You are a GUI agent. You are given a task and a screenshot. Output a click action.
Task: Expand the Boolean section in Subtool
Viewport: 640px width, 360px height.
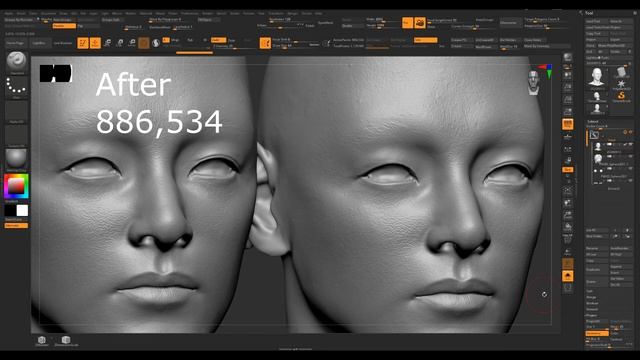[x=592, y=303]
